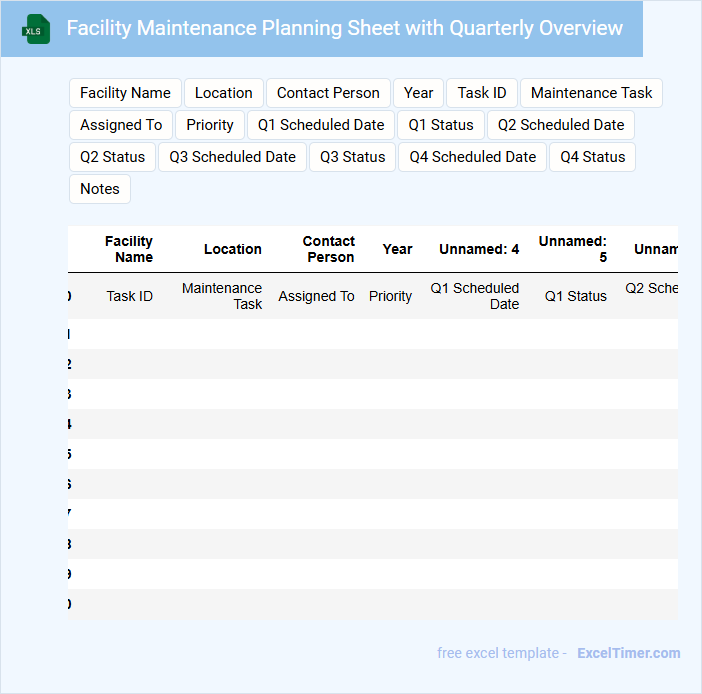Click the page title heading text
The image size is (702, 694).
pyautogui.click(x=344, y=28)
